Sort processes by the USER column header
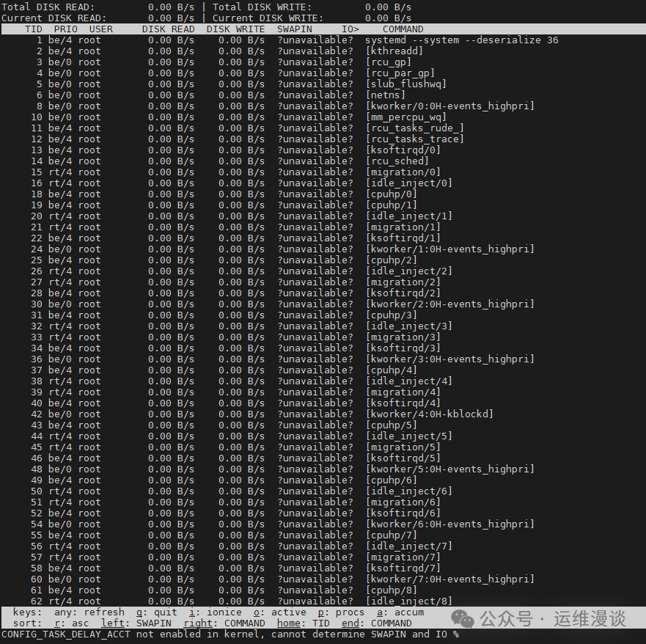 click(100, 29)
